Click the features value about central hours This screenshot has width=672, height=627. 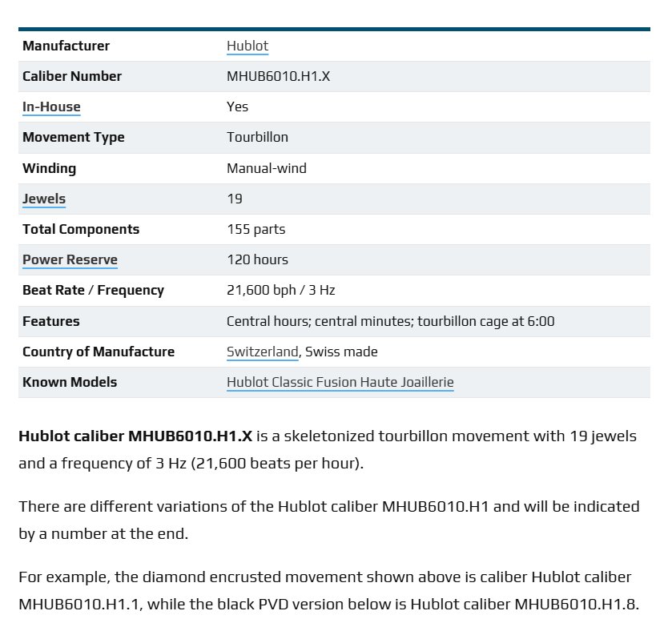coord(390,321)
